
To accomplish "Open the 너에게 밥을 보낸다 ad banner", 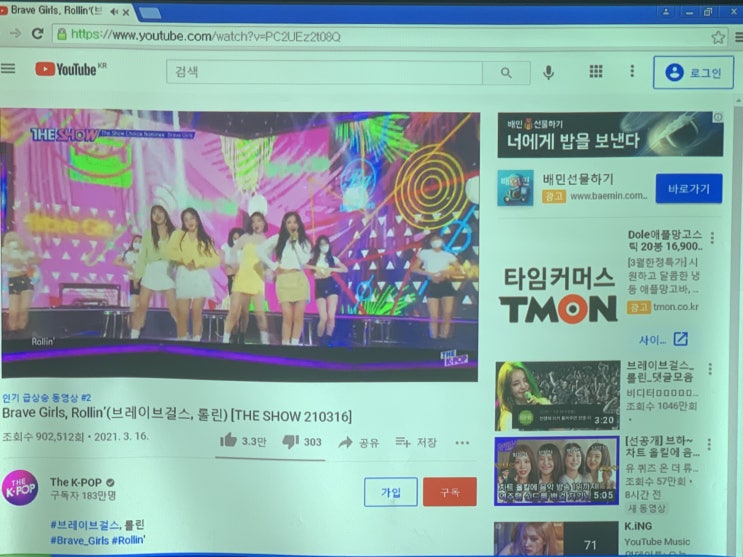I will (x=610, y=135).
